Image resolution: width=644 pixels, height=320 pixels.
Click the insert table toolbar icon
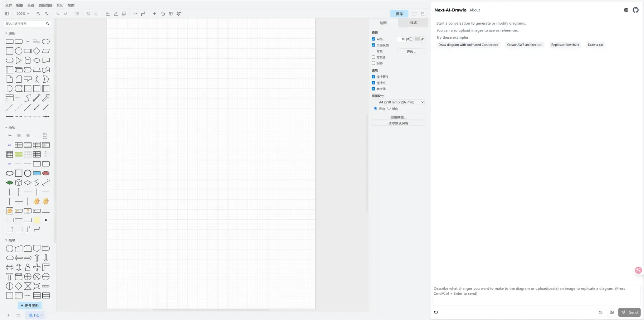[x=171, y=14]
